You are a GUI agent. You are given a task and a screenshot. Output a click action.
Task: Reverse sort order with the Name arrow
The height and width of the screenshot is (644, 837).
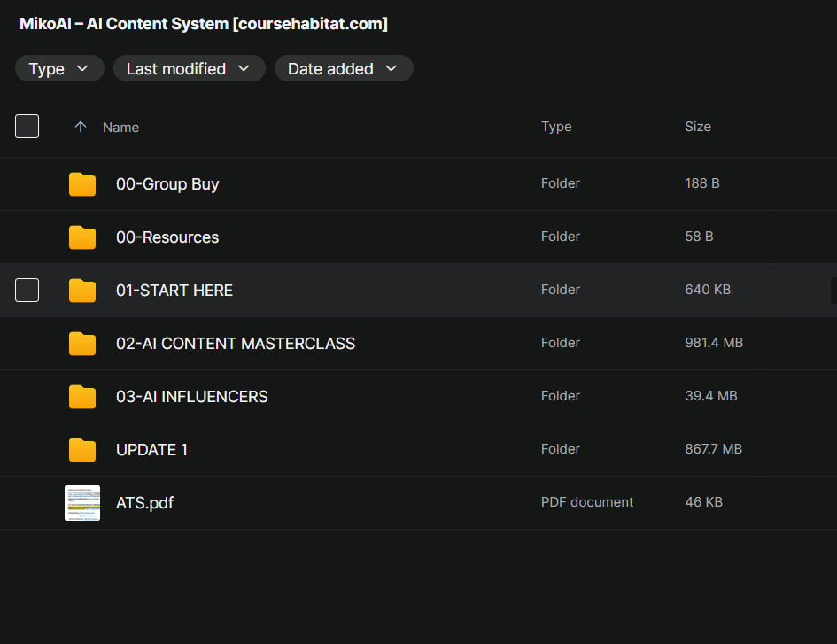[81, 127]
